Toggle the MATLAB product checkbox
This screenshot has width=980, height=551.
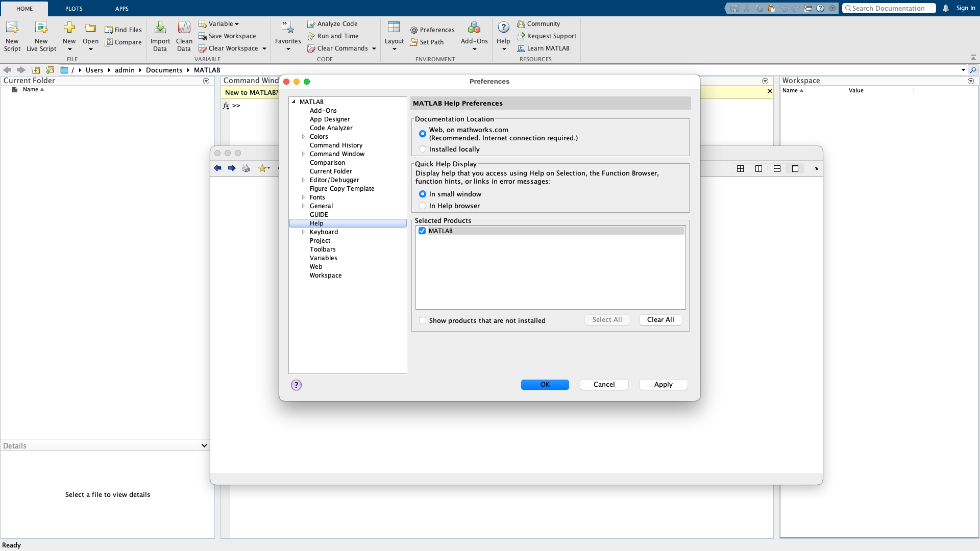422,231
